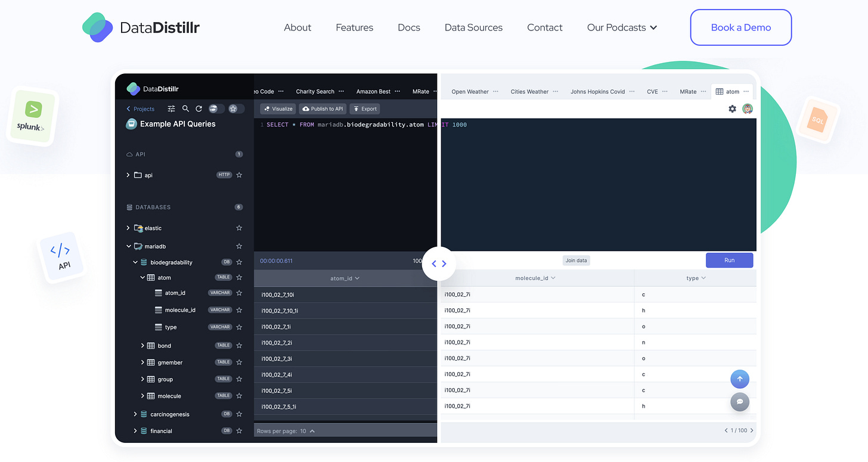Click the SQL file floating icon

pos(818,120)
